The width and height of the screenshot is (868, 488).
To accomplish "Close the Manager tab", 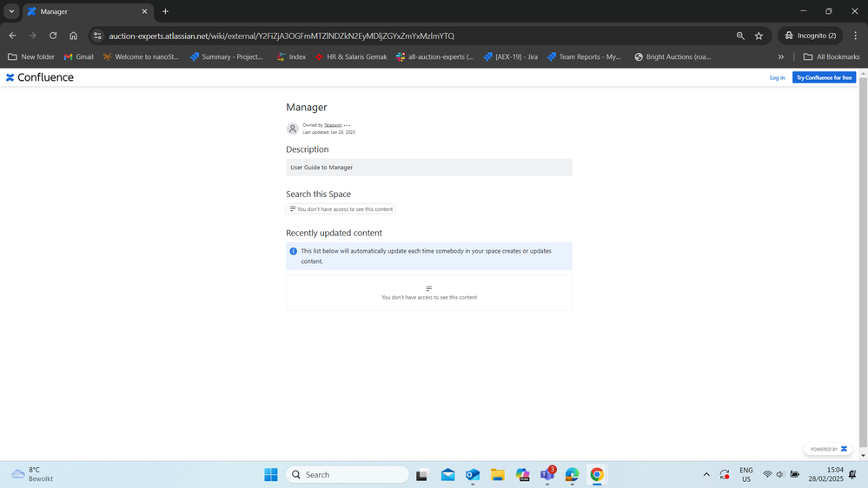I will click(x=144, y=11).
